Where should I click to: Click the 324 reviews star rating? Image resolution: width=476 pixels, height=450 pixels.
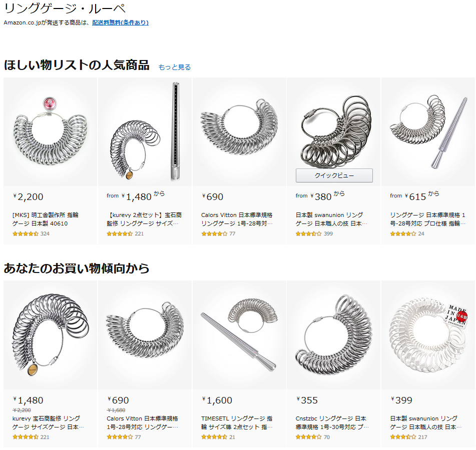click(31, 234)
